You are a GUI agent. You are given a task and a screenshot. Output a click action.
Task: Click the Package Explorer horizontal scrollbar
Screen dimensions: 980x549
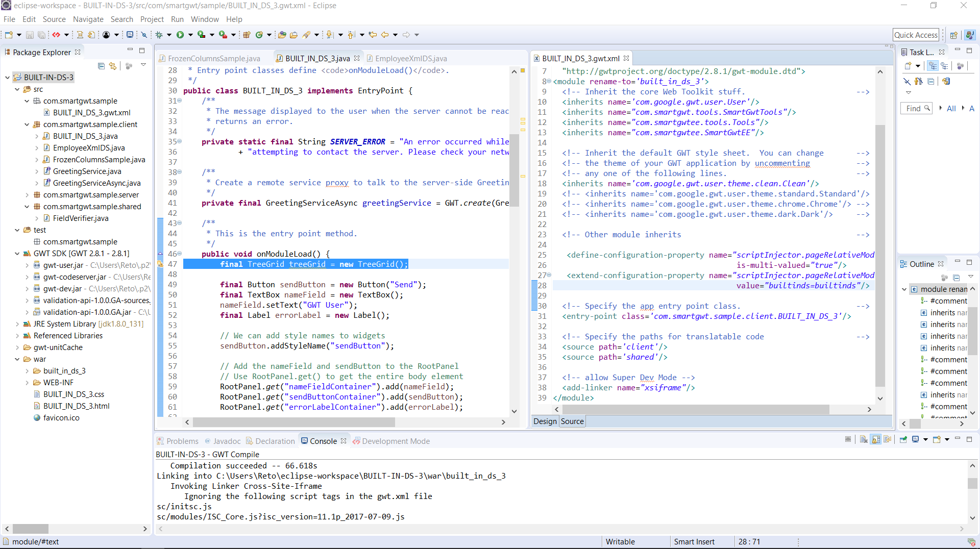[x=30, y=529]
